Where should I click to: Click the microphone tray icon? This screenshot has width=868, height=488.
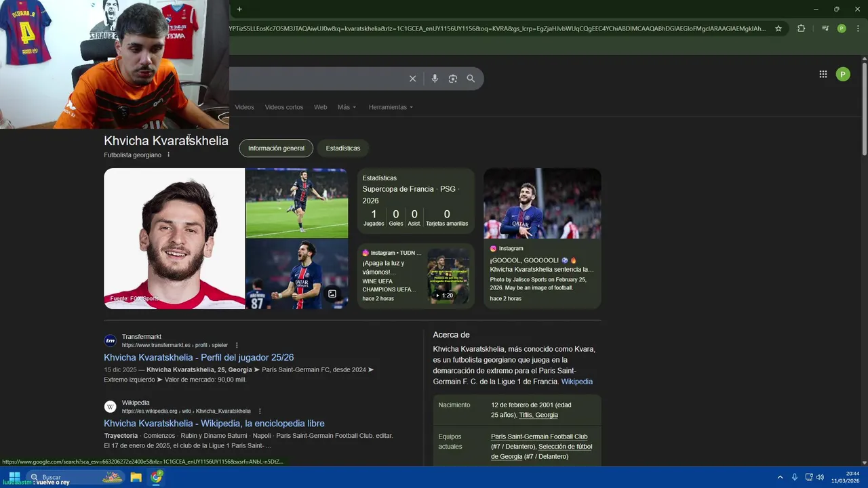coord(795,477)
